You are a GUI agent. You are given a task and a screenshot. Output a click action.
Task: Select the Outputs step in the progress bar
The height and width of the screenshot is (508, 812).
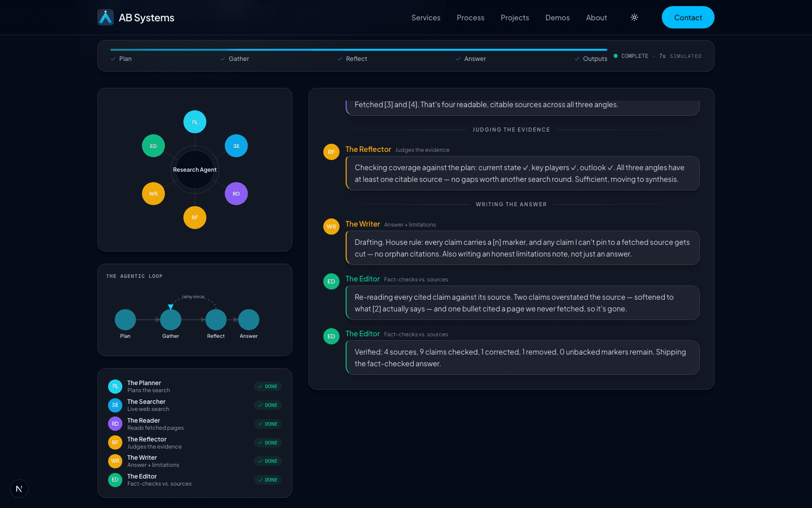click(591, 59)
